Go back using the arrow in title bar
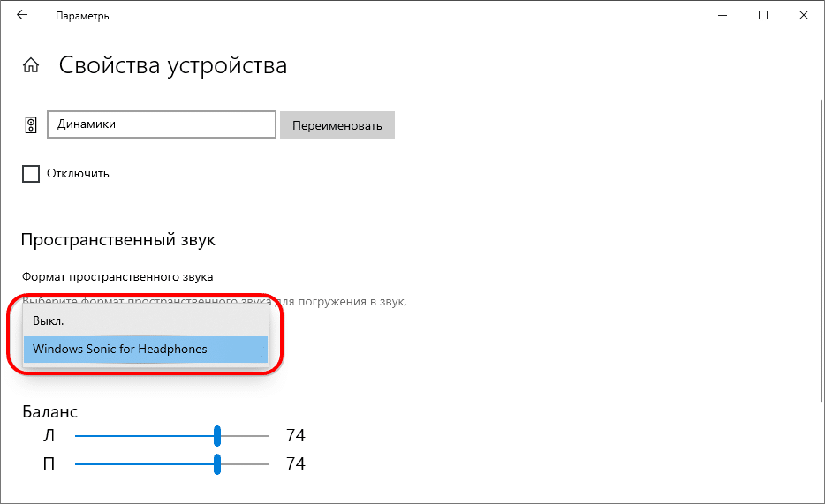Viewport: 825px width, 504px height. [22, 15]
